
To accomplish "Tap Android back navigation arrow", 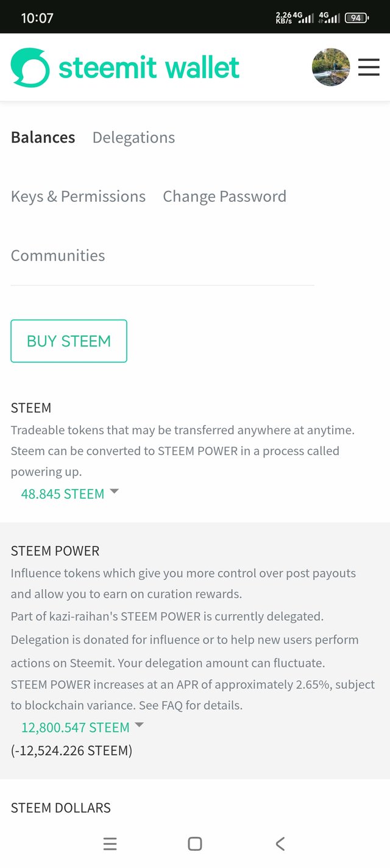I will click(x=280, y=844).
